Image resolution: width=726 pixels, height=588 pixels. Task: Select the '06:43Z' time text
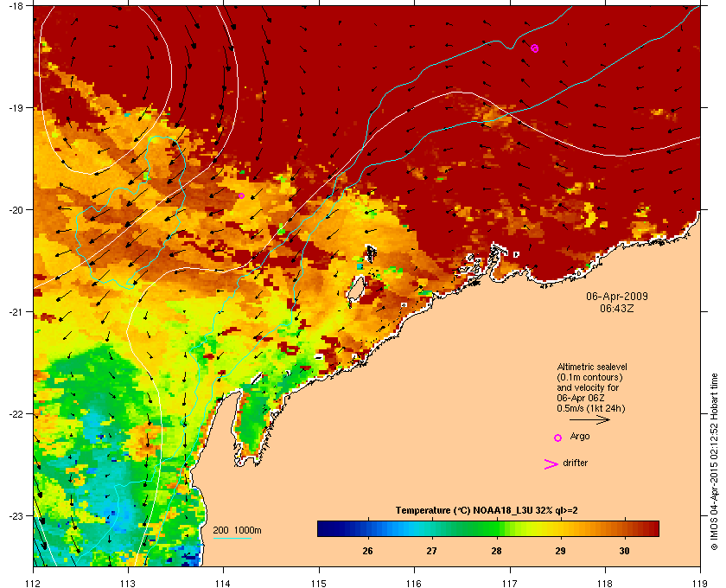pyautogui.click(x=617, y=308)
